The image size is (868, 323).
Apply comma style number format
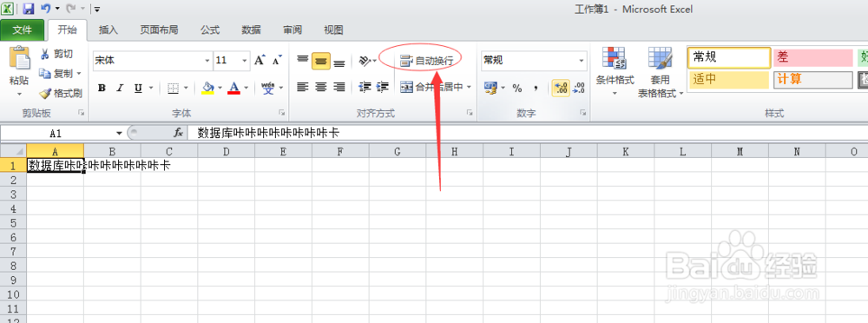(x=536, y=88)
